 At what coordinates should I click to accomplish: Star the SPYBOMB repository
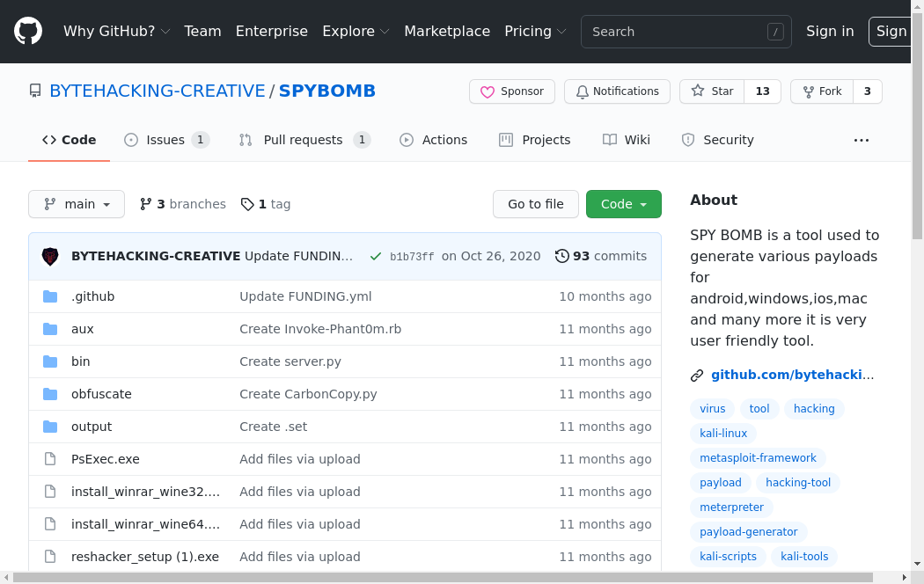pyautogui.click(x=713, y=91)
